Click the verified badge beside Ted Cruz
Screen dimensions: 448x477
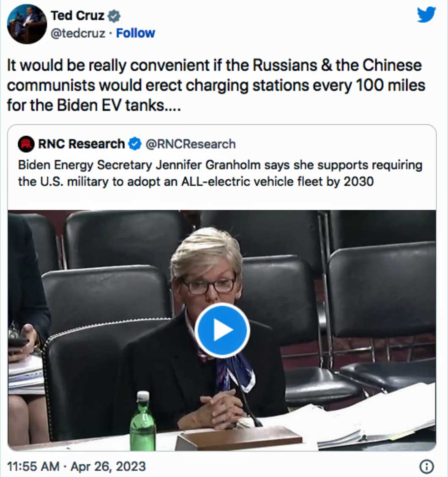point(114,16)
